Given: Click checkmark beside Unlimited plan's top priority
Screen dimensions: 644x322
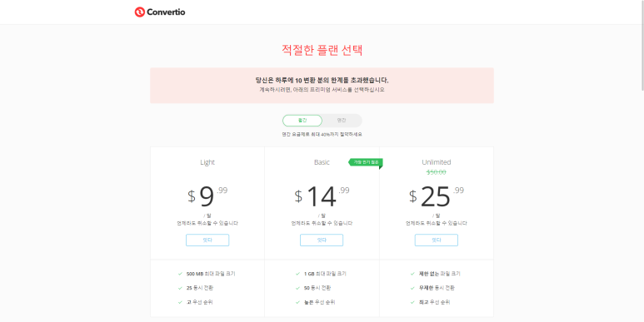Looking at the screenshot, I should tap(412, 302).
